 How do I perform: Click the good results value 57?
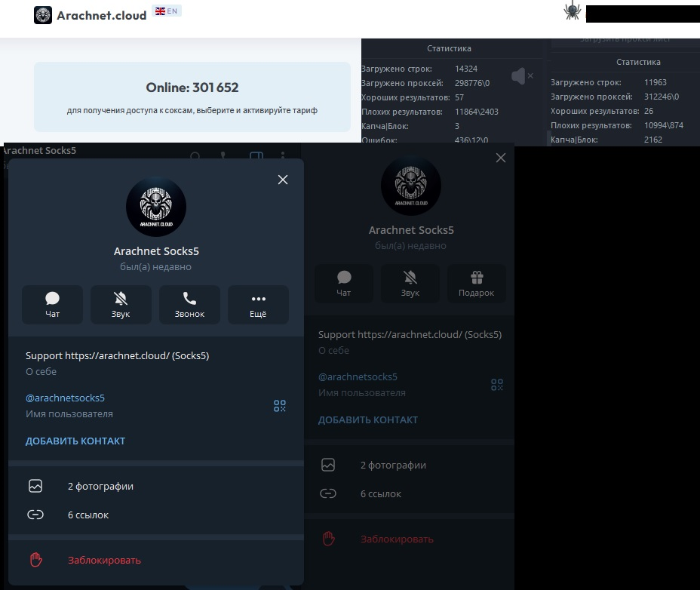pyautogui.click(x=459, y=97)
